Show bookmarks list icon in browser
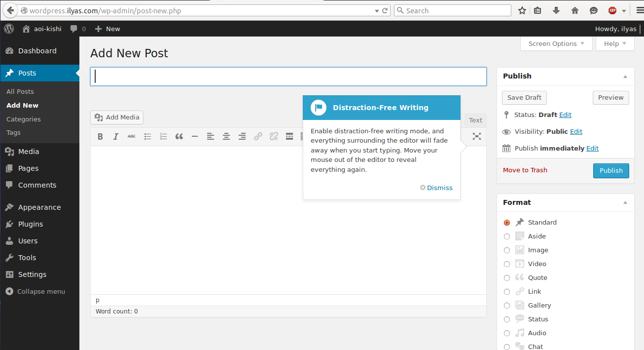644x350 pixels. click(538, 10)
